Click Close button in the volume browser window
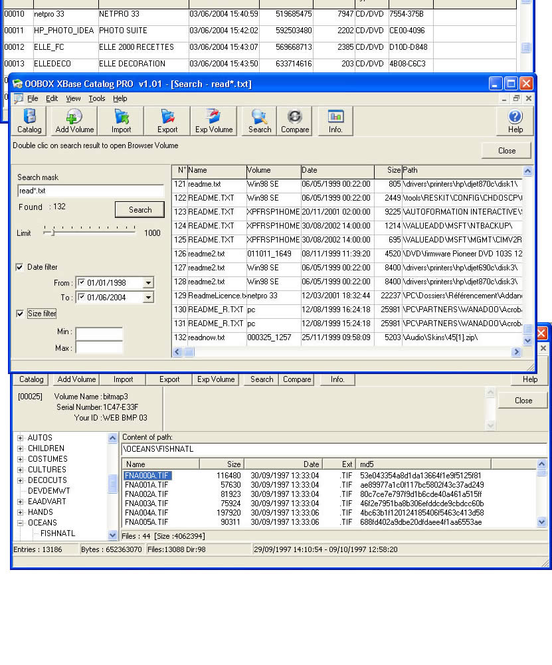Image resolution: width=552 pixels, height=665 pixels. point(523,400)
